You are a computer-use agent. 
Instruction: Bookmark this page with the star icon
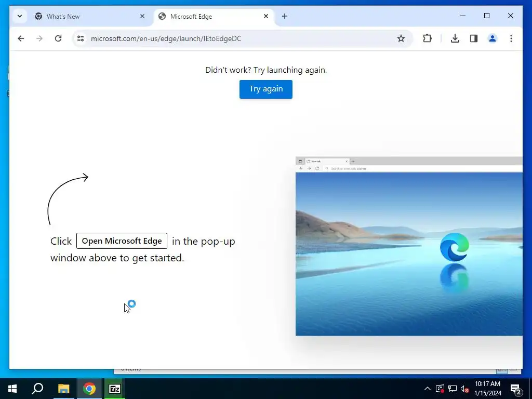(x=401, y=38)
